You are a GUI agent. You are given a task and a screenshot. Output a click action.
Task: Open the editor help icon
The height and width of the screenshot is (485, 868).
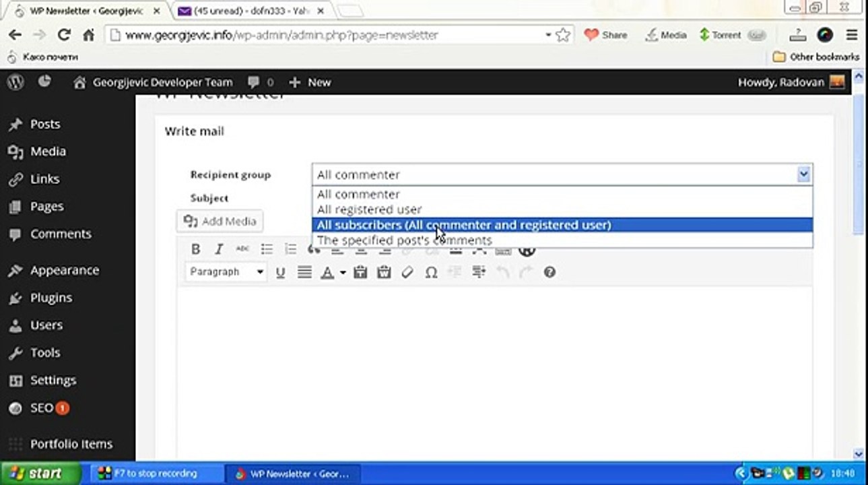click(x=549, y=272)
